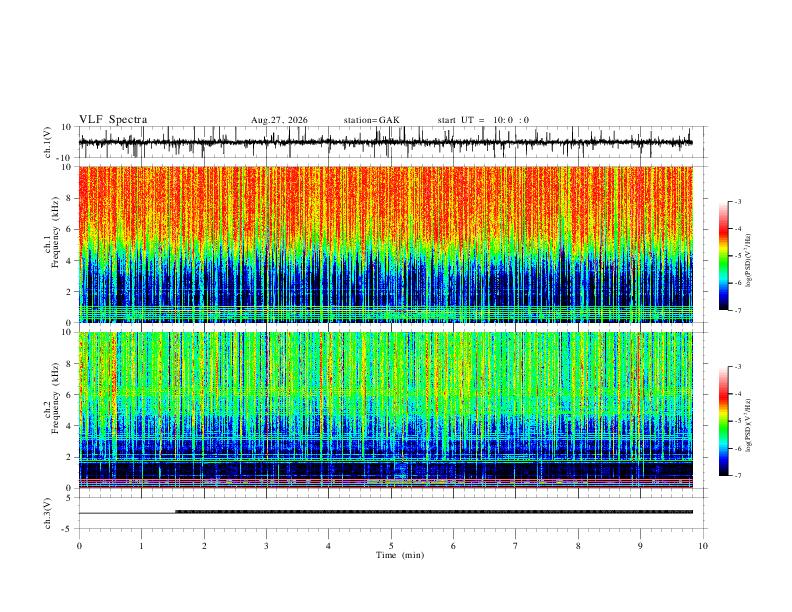Click the ch.2 spectrogram plot area
The width and height of the screenshot is (792, 612).
click(386, 410)
